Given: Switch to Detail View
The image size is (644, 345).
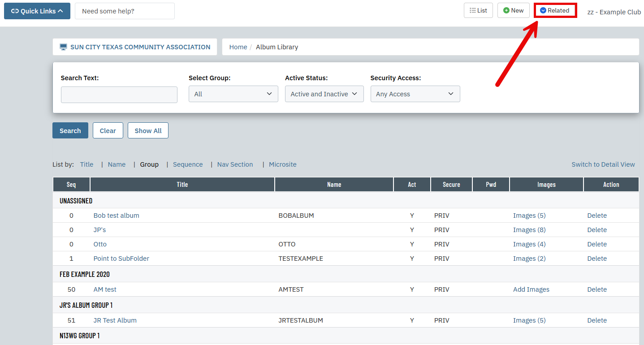Looking at the screenshot, I should (603, 164).
